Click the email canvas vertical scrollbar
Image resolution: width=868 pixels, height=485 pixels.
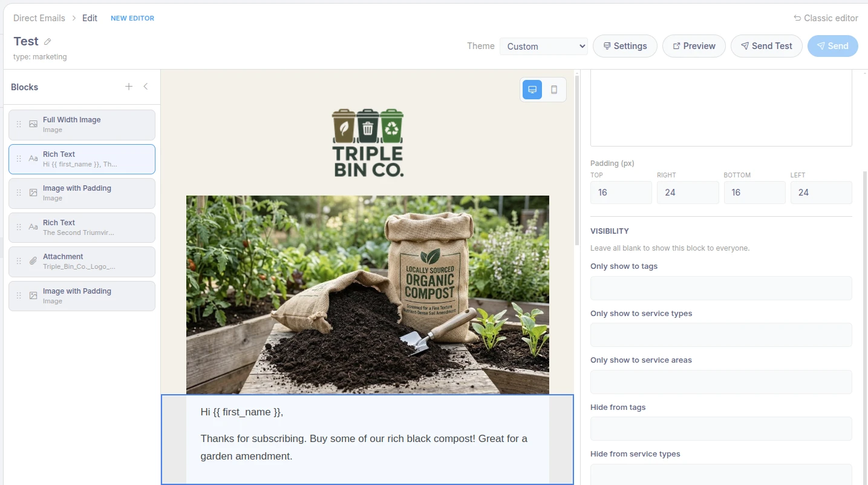click(x=577, y=160)
